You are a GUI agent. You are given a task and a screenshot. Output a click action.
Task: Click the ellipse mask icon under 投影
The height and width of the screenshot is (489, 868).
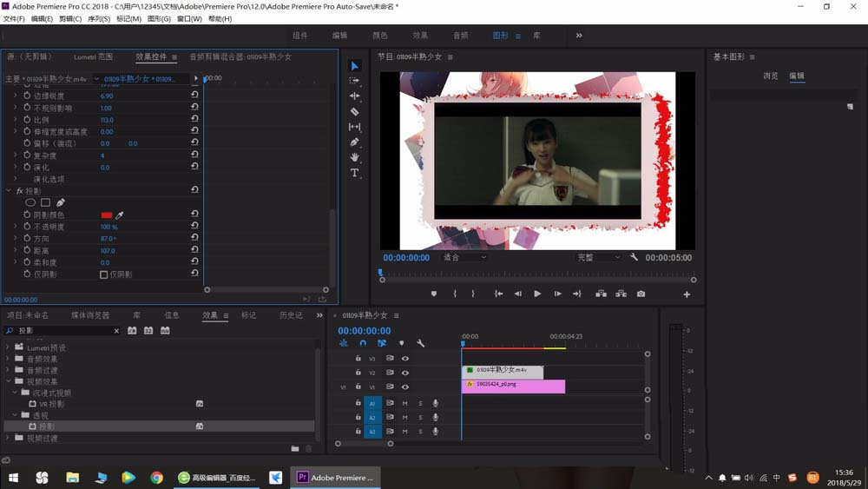30,202
